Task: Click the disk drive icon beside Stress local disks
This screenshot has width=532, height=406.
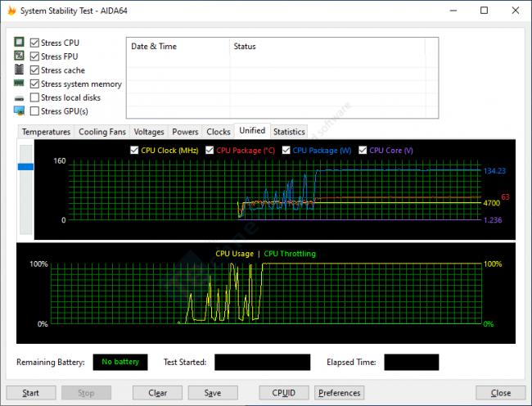Action: click(19, 98)
